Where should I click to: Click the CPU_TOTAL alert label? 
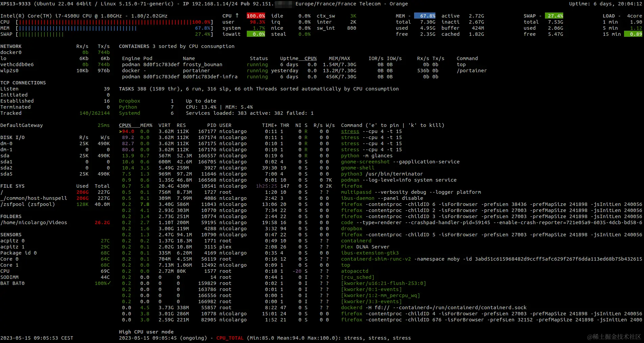pyautogui.click(x=230, y=338)
